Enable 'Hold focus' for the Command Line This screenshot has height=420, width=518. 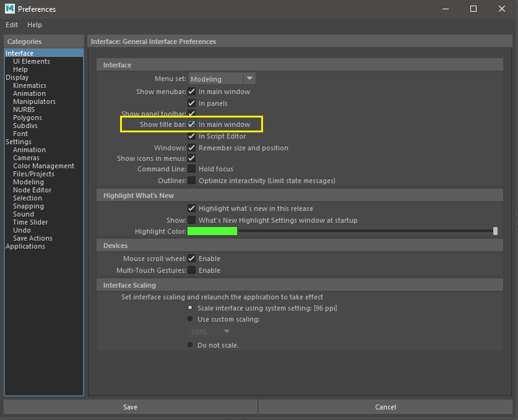point(192,168)
